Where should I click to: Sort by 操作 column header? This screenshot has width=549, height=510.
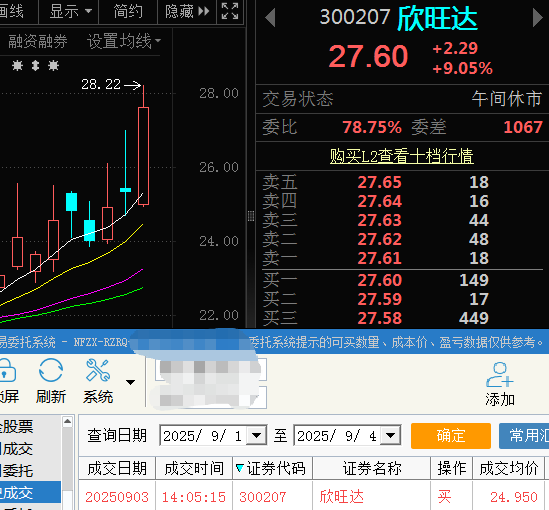coord(452,468)
